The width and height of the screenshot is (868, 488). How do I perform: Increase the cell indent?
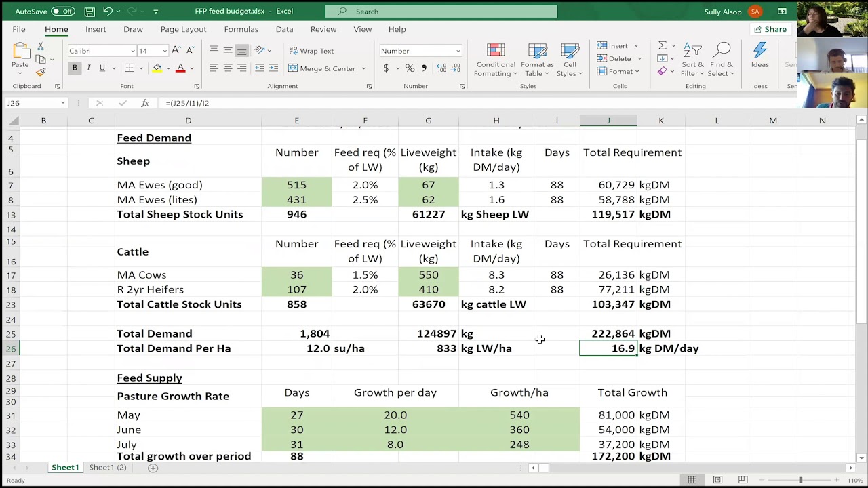tap(273, 68)
